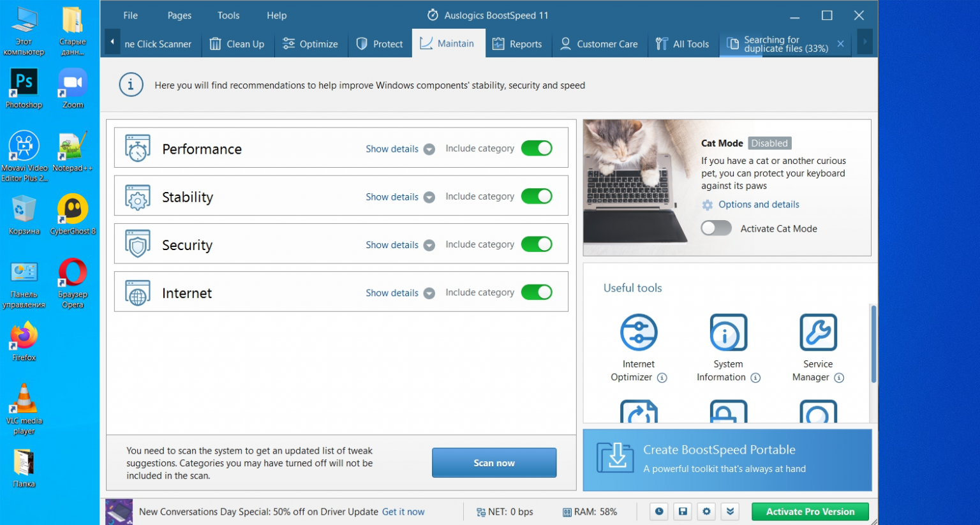This screenshot has width=980, height=525.
Task: Open the Tools menu
Action: tap(228, 15)
